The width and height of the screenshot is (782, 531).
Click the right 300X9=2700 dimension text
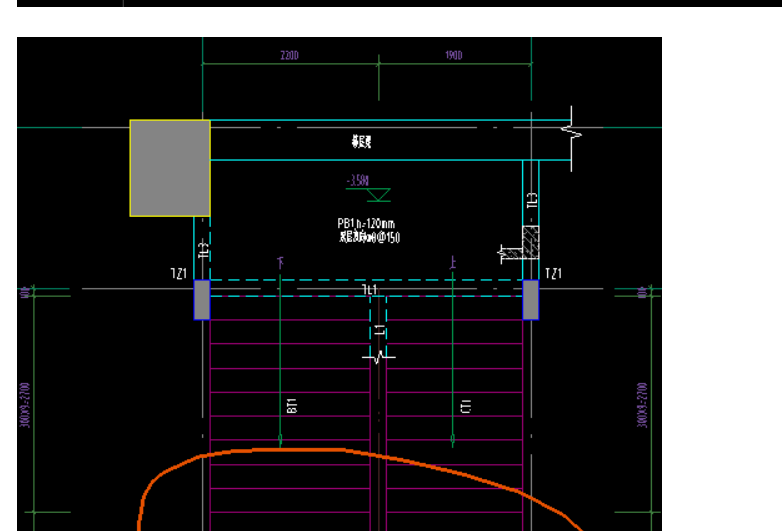click(x=642, y=405)
